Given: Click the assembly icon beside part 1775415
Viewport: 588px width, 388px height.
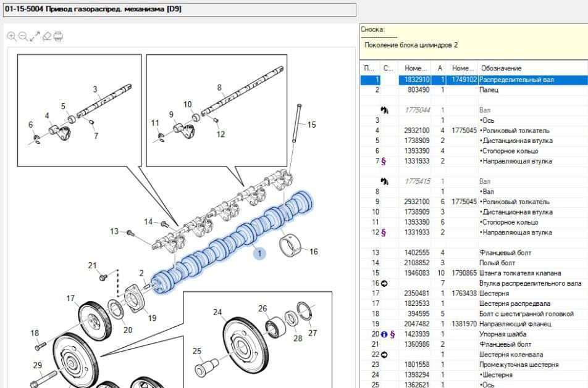Looking at the screenshot, I should point(386,181).
